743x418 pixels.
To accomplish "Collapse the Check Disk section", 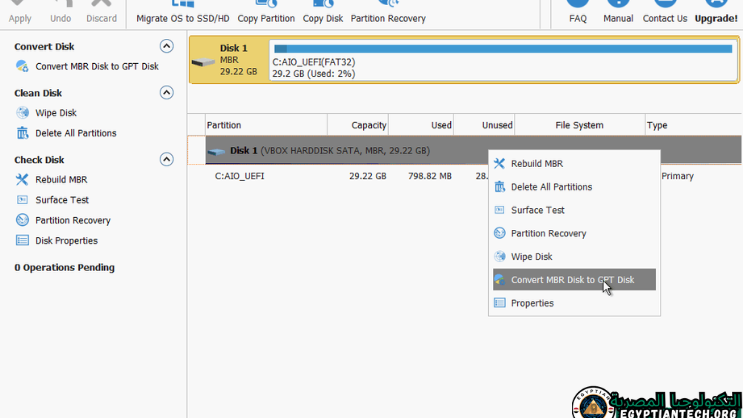I will tap(166, 159).
